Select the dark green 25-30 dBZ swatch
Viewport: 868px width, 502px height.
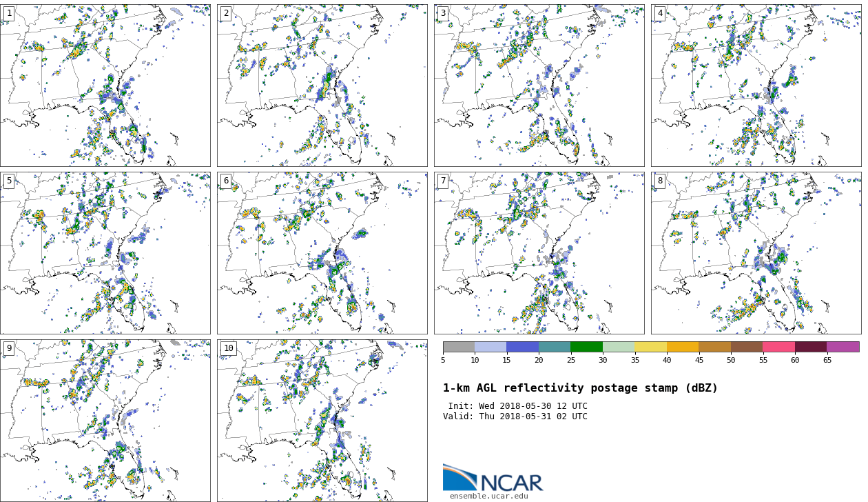[587, 347]
